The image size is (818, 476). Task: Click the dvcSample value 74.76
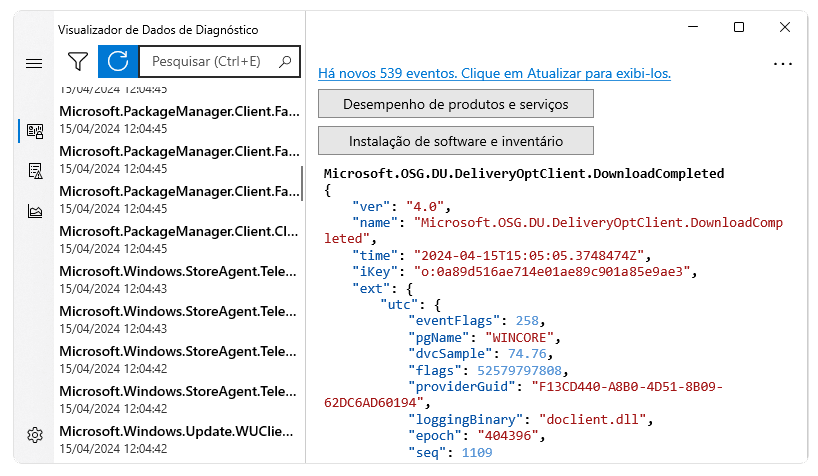point(527,354)
